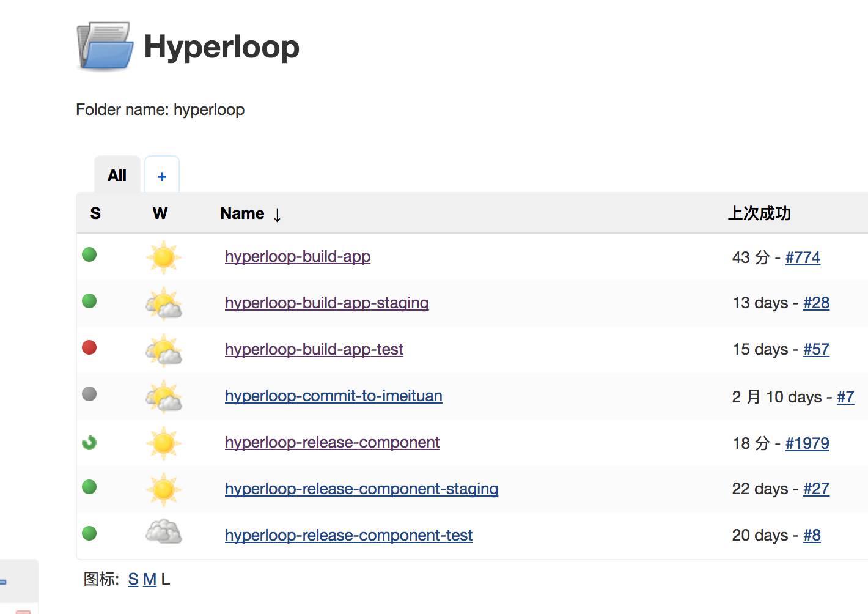
Task: Open the hyperloop-commit-to-imeituan job
Action: (334, 396)
